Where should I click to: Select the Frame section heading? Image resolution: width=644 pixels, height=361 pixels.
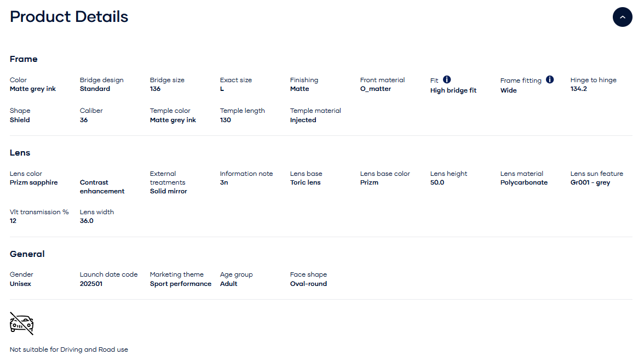(x=24, y=59)
